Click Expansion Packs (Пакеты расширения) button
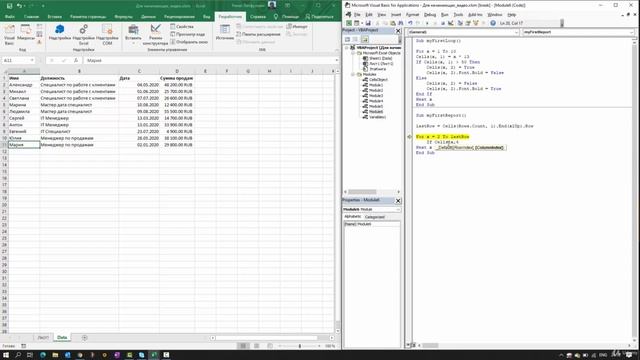The image size is (640, 360). (258, 34)
